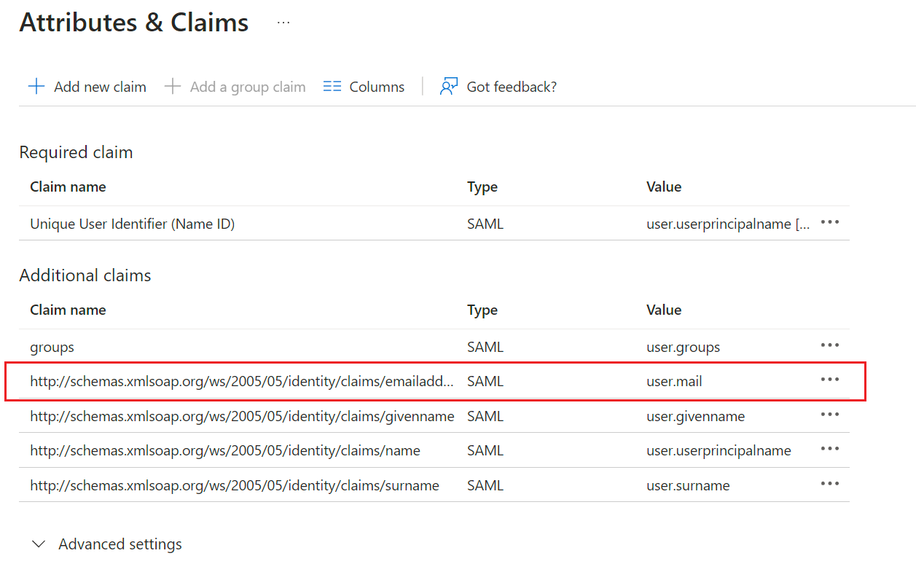
Task: Open the emailaddress claim name link
Action: [242, 381]
